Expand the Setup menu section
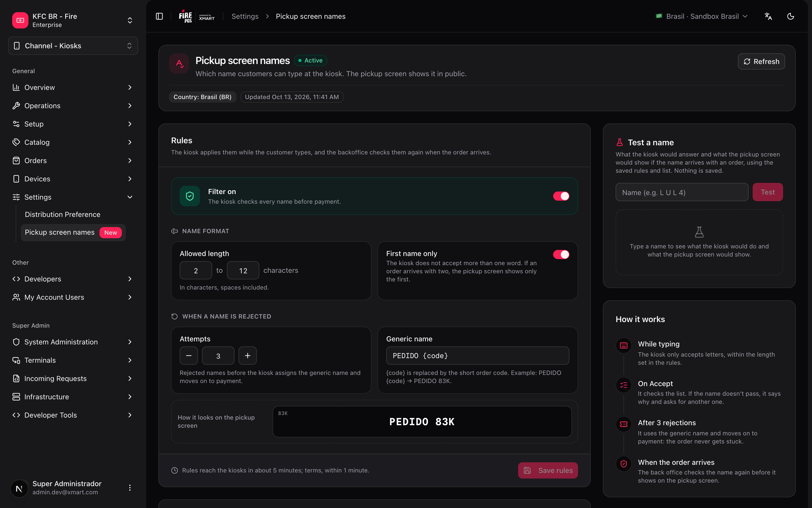Viewport: 812px width, 508px height. pos(73,124)
